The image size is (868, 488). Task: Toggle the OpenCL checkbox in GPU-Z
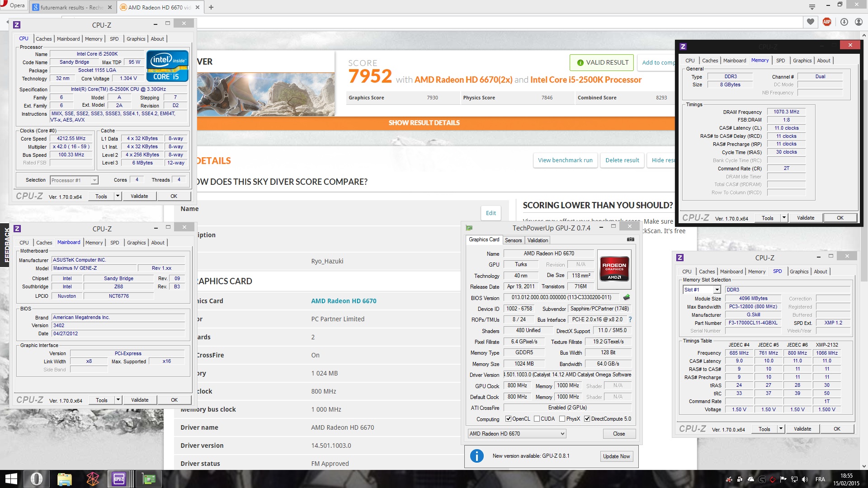click(508, 419)
